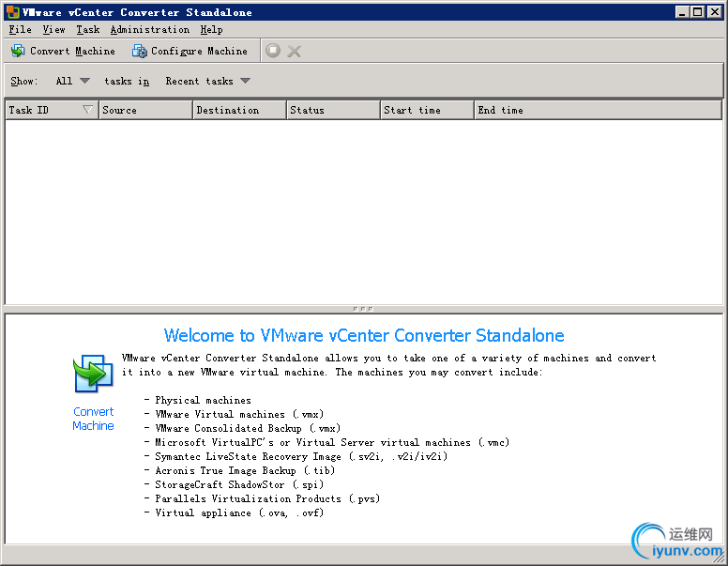This screenshot has width=728, height=566.
Task: Click the Convert Machine toolbar icon
Action: (x=18, y=51)
